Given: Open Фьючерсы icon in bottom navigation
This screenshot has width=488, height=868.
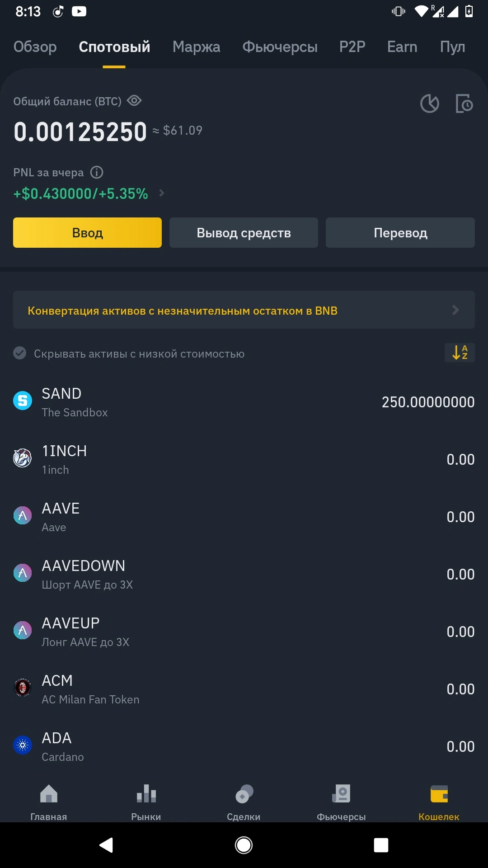Looking at the screenshot, I should (341, 794).
